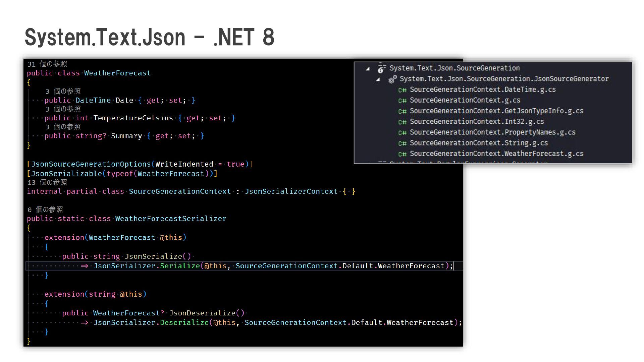Click C# icon beside SourceGenerationContext.Int32.g.cs

(x=402, y=122)
